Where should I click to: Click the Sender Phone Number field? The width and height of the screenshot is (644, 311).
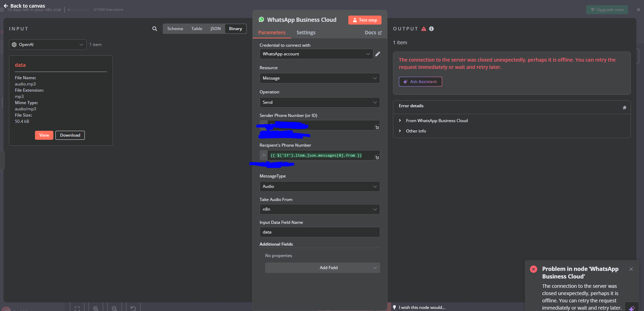click(x=320, y=125)
